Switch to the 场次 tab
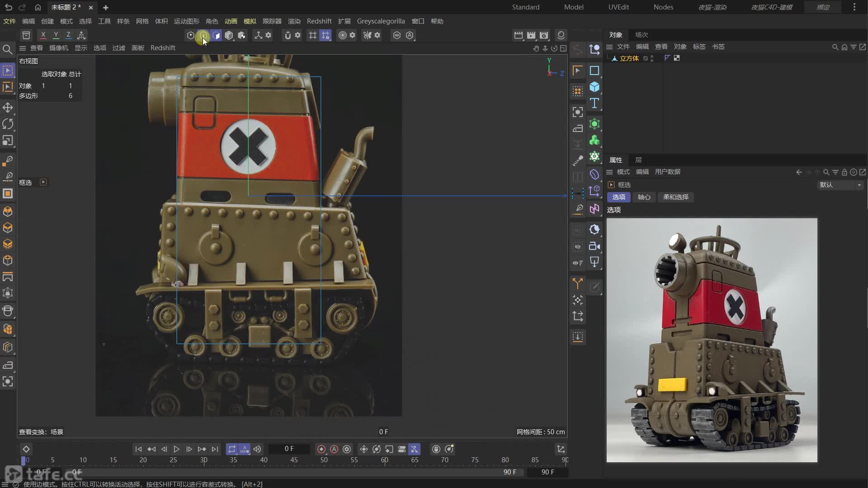 point(641,35)
